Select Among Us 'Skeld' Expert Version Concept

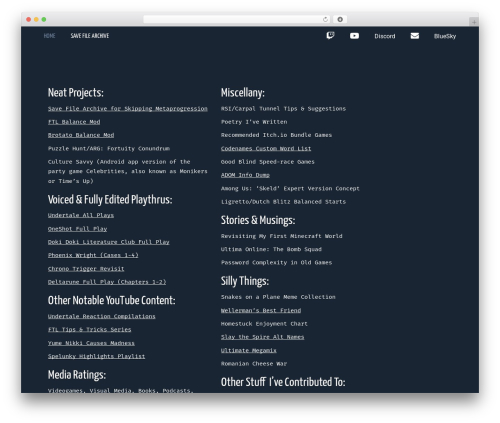(290, 189)
